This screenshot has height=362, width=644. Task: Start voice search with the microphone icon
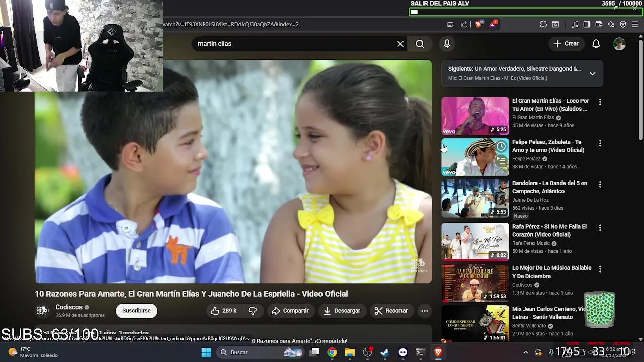click(447, 44)
